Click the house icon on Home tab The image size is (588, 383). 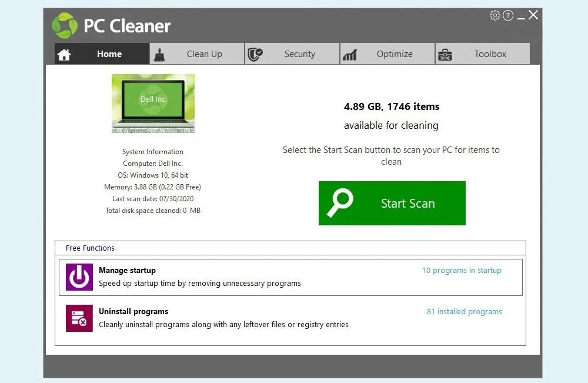(x=64, y=54)
